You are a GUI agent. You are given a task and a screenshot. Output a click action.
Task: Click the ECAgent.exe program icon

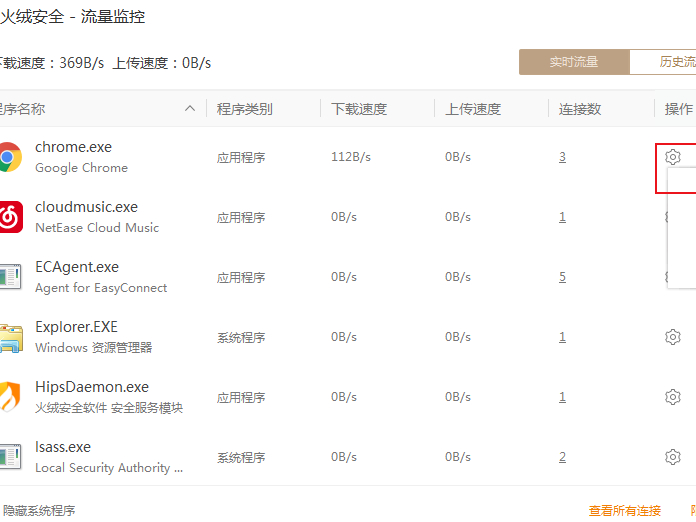[10, 277]
